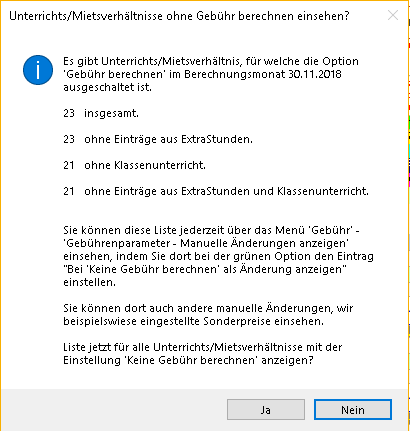Click the text "Einstellung 'Keine Gebühr berechnen' anzeigen?"
The width and height of the screenshot is (410, 431).
(x=188, y=361)
